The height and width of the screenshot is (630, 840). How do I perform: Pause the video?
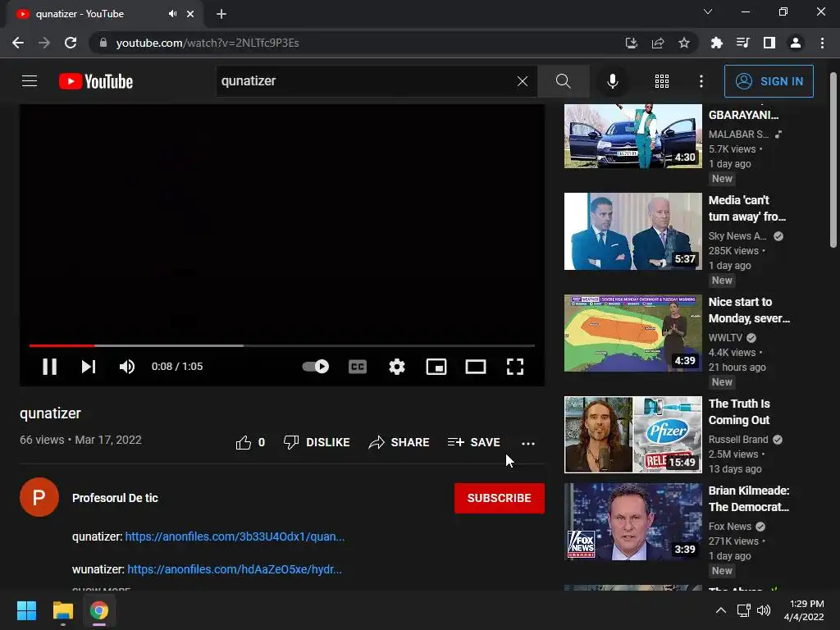[x=50, y=367]
